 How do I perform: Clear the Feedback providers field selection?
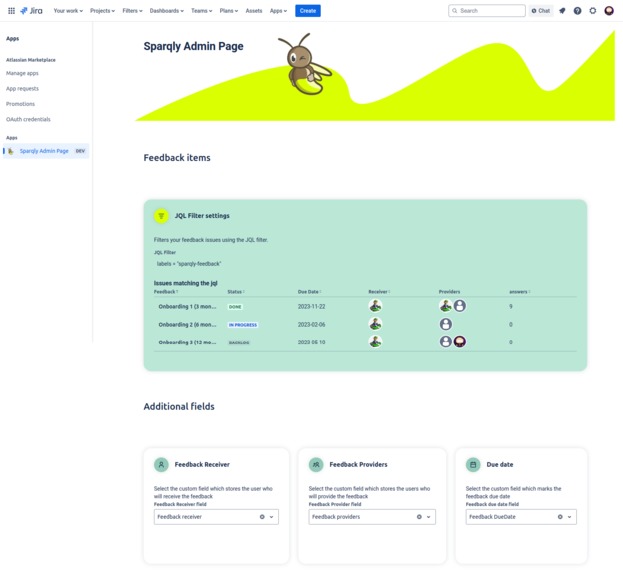419,517
